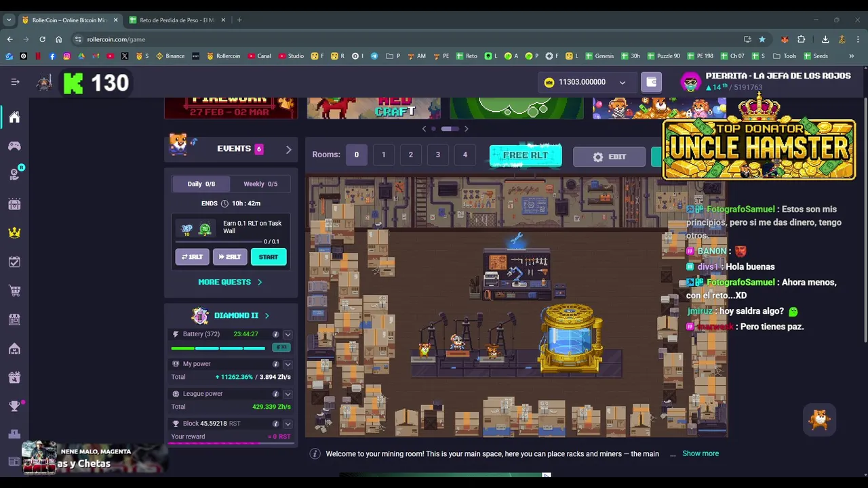Select room 3 tab

[x=438, y=155]
